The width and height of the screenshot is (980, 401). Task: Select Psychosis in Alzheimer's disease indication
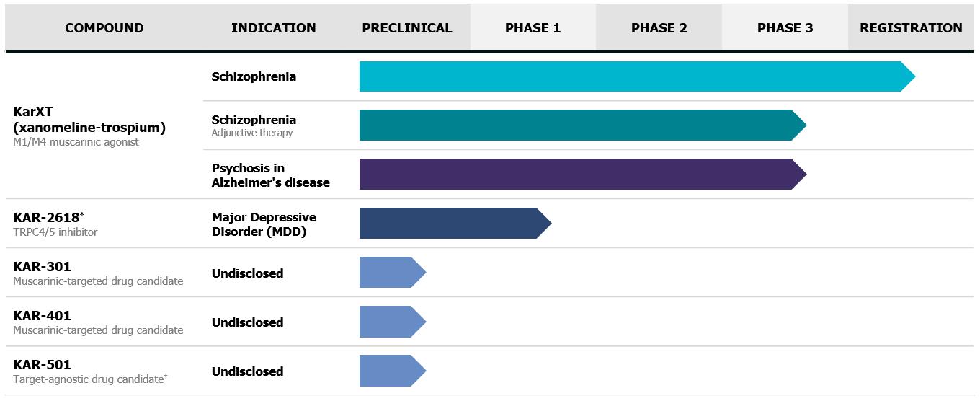270,175
